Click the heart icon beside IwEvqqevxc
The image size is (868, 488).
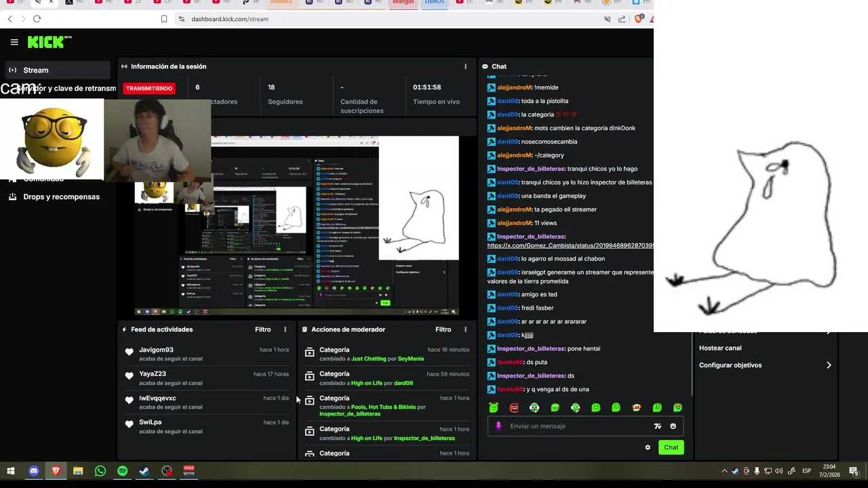pyautogui.click(x=130, y=401)
